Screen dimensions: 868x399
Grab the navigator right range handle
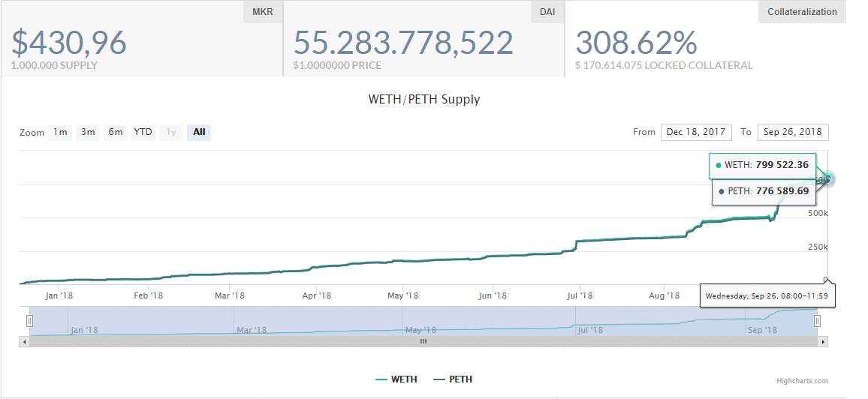coord(817,320)
